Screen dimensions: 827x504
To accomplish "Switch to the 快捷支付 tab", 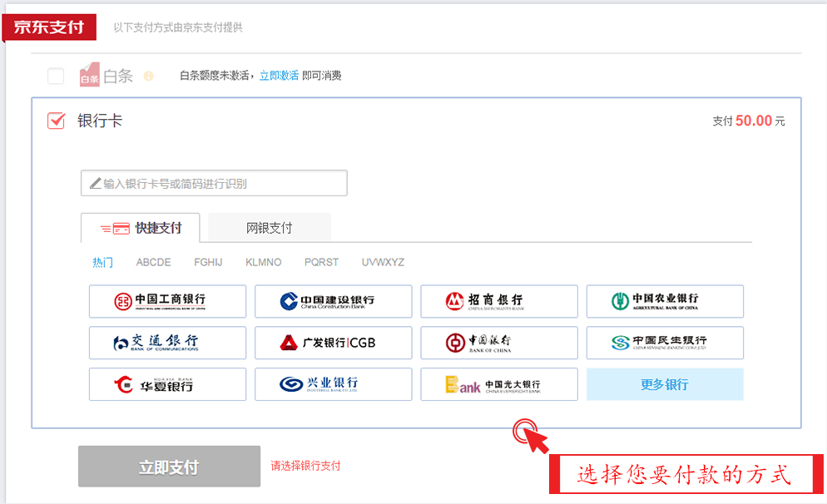I will [141, 228].
